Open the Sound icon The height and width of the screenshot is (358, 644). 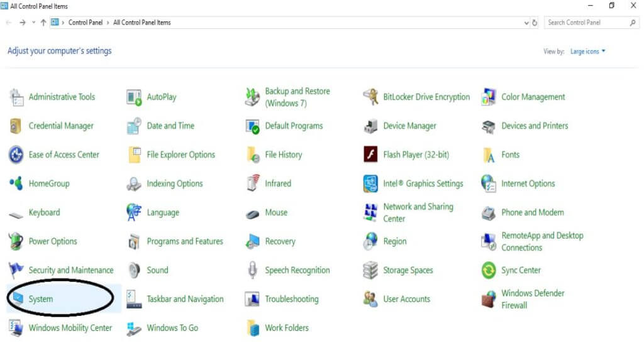pos(134,270)
